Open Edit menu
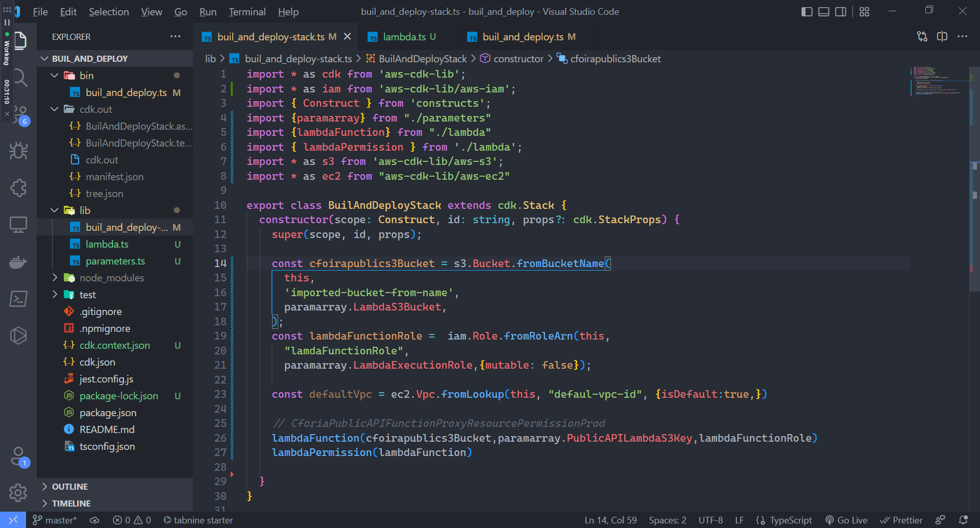 (x=68, y=12)
